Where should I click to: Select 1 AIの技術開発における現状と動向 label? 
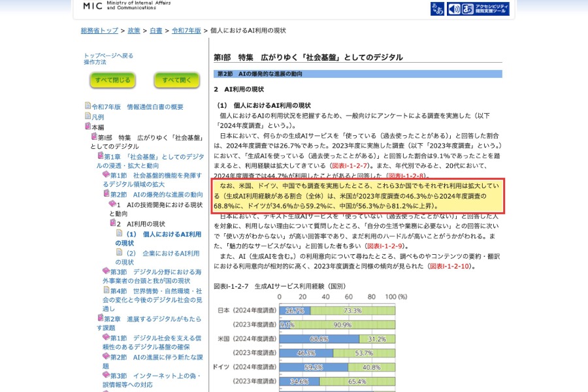pyautogui.click(x=156, y=209)
